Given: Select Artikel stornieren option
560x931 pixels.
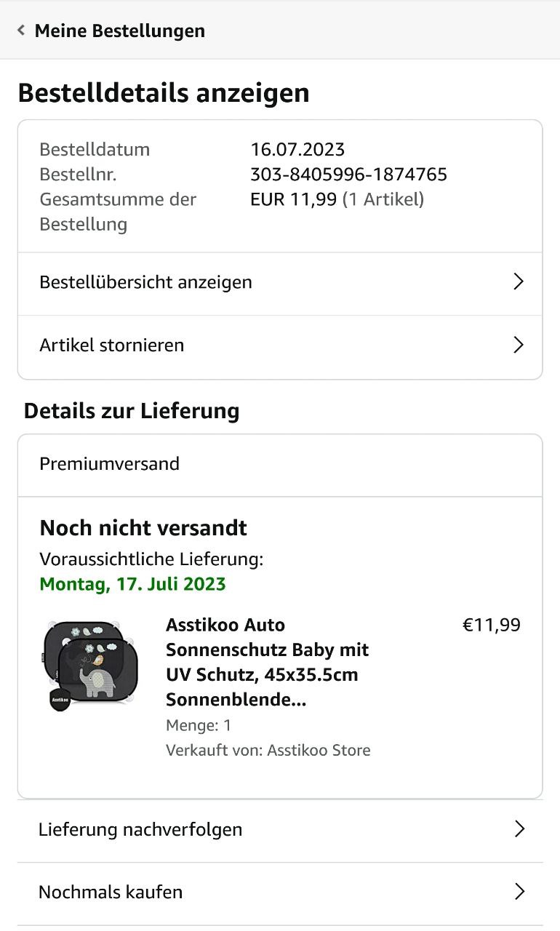Looking at the screenshot, I should pos(112,345).
